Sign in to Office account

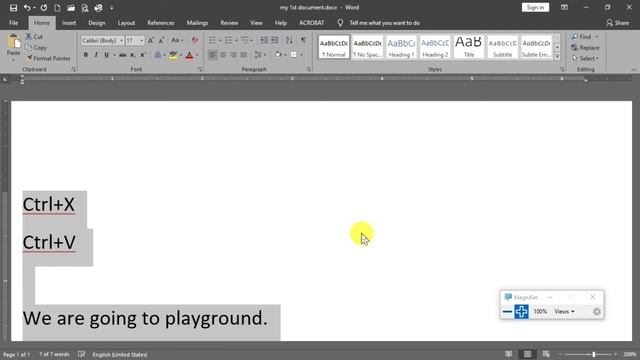[535, 7]
